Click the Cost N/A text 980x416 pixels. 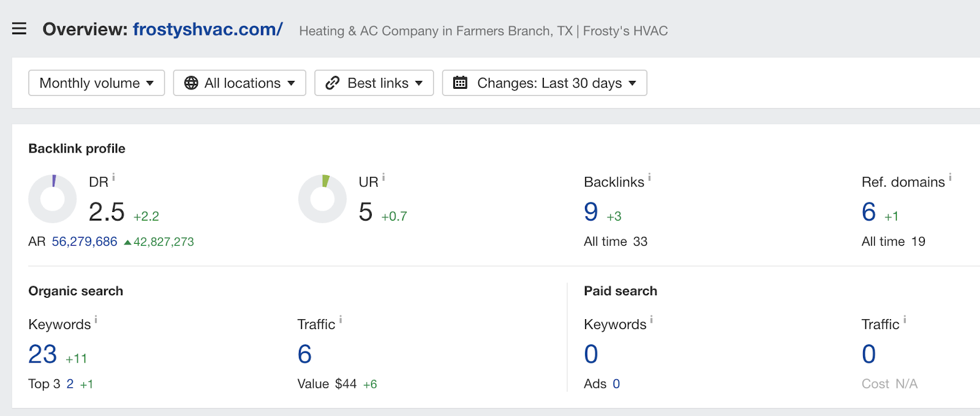(x=889, y=384)
